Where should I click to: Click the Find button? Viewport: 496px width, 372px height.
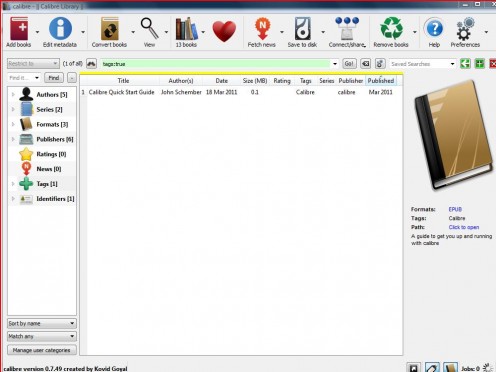pyautogui.click(x=54, y=78)
